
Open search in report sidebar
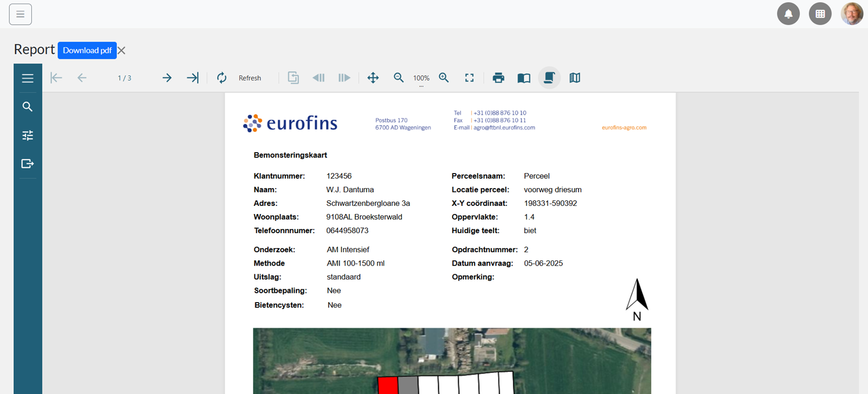click(28, 106)
